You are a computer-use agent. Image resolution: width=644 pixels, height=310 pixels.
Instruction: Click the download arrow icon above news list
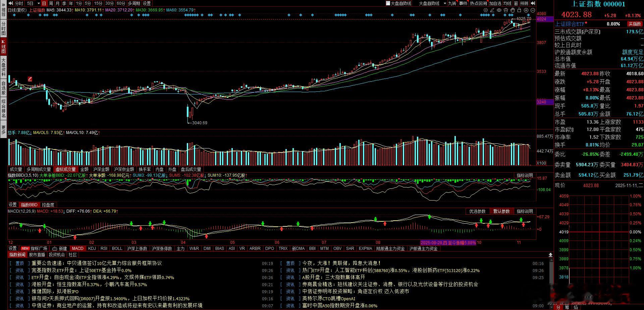550,255
